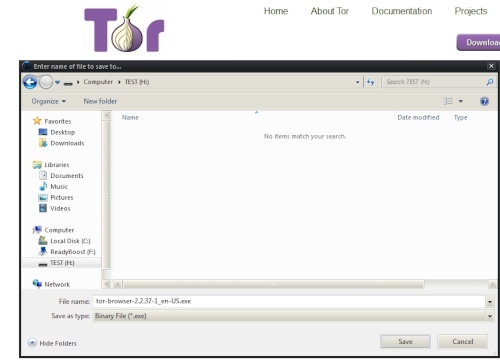Select Favorites in the navigation pane
This screenshot has width=500, height=360.
pyautogui.click(x=58, y=121)
